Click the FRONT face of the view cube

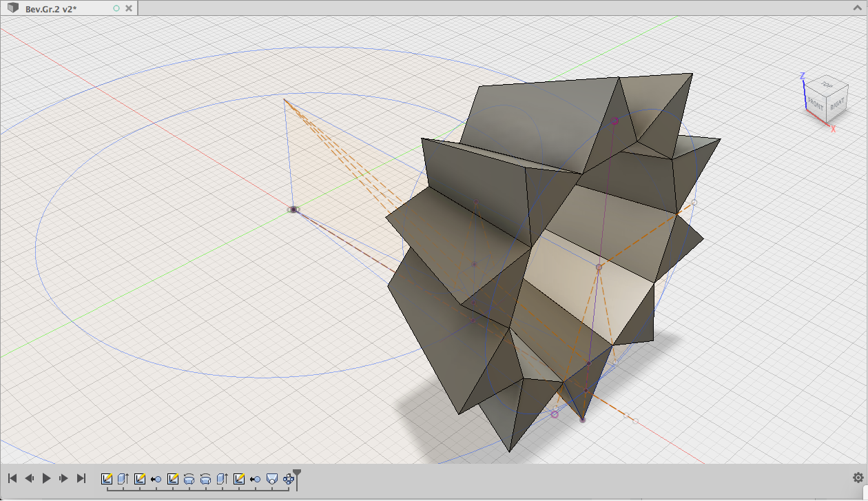816,105
